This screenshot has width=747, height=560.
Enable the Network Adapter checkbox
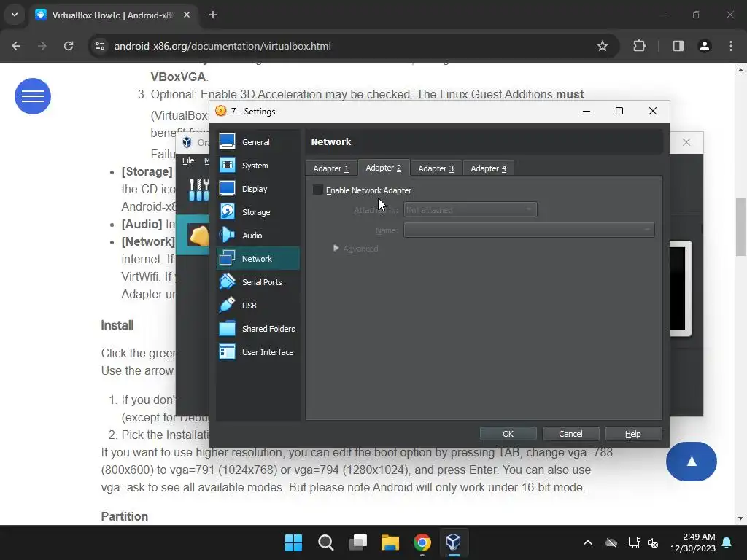tap(318, 190)
